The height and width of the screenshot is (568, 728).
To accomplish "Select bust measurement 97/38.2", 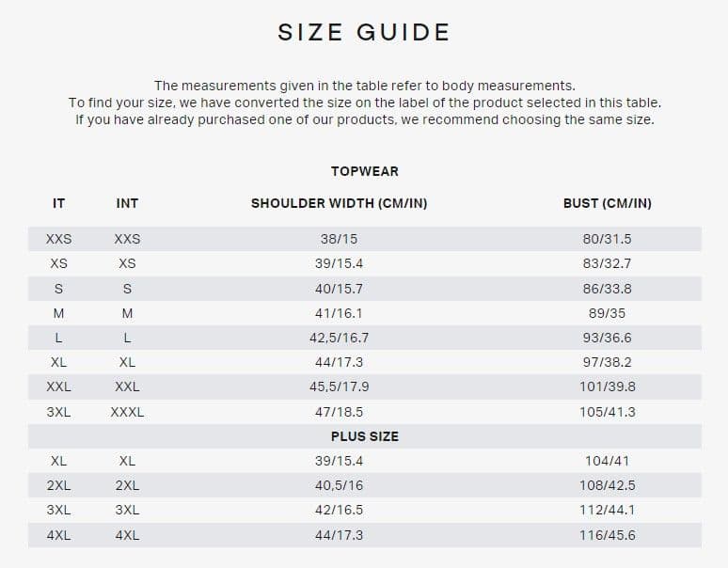I will click(x=607, y=362).
